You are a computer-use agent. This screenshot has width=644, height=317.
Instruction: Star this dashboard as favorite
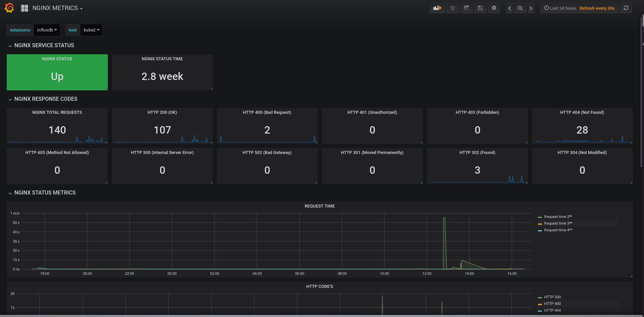452,8
